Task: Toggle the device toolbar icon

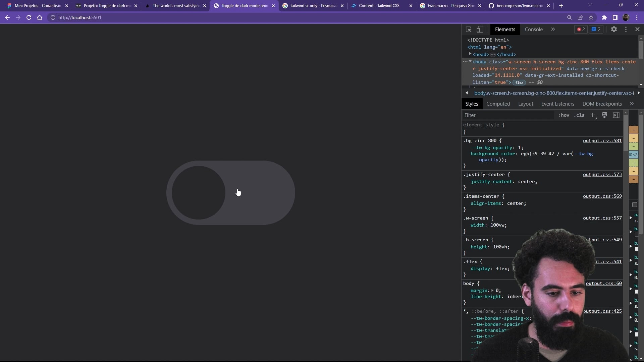Action: click(480, 29)
